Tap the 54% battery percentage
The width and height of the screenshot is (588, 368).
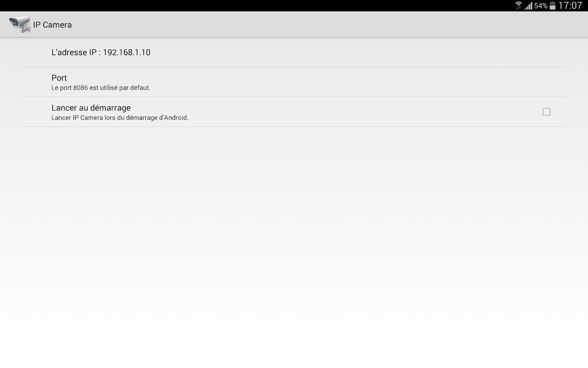[541, 6]
